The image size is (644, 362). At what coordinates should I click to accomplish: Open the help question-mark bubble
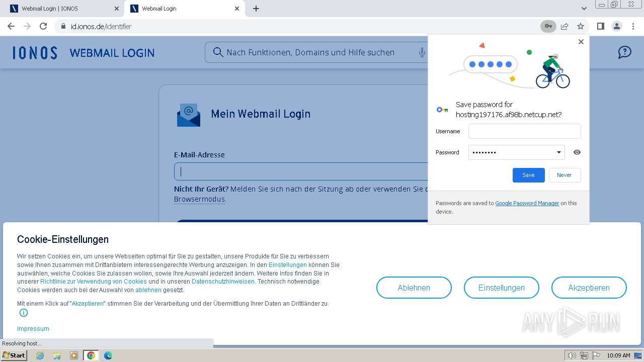624,52
